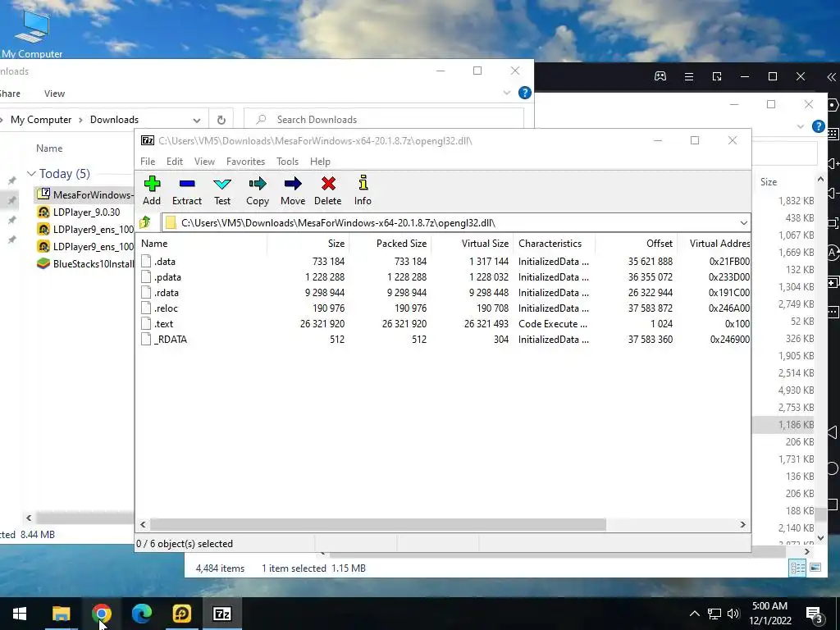
Task: Click the 7-Zip horizontal scrollbar thumb
Action: pos(377,524)
